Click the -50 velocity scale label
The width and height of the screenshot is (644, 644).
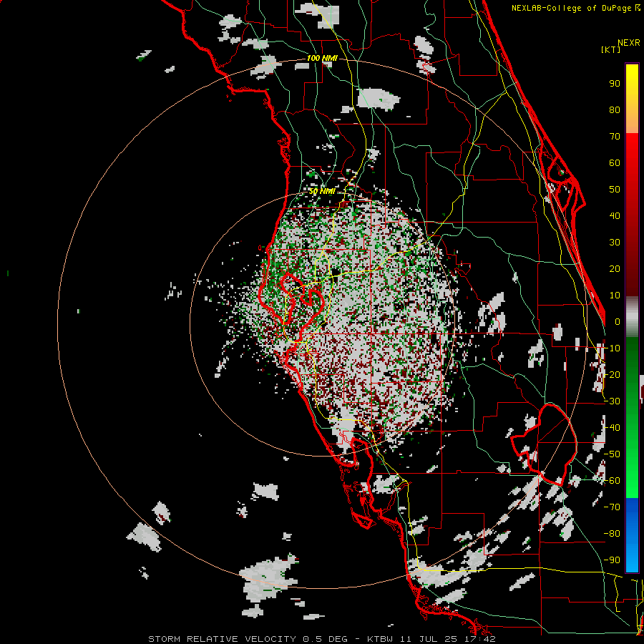click(612, 454)
